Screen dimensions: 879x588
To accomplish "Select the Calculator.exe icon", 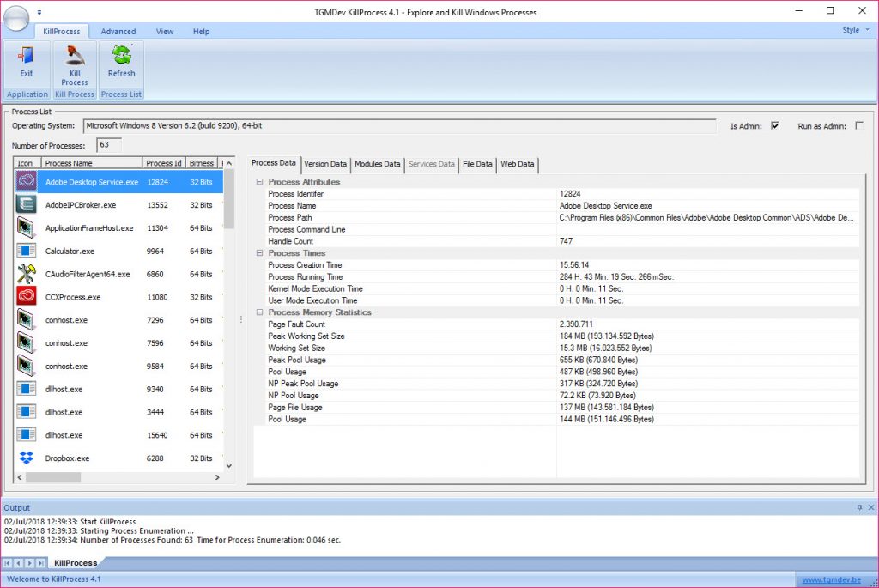I will [27, 251].
